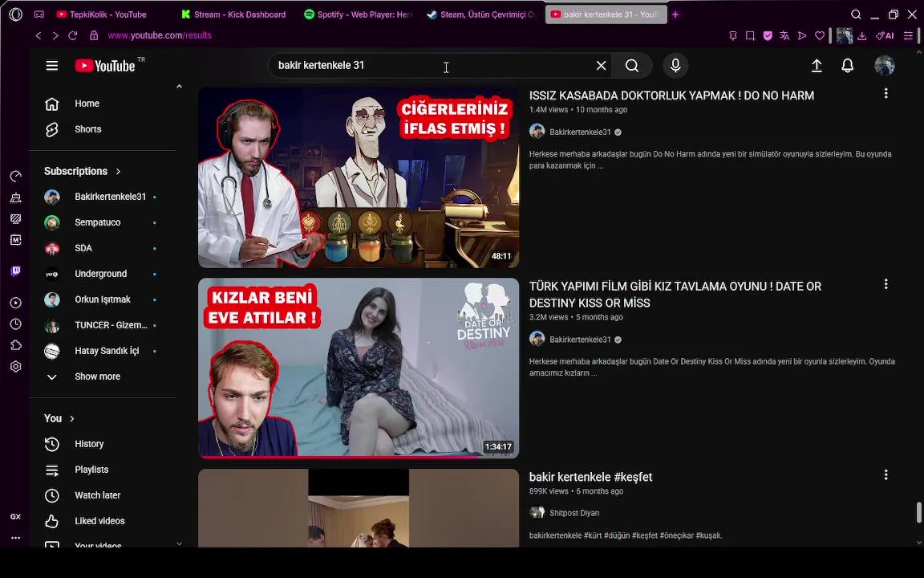The height and width of the screenshot is (578, 924).
Task: Open GX Corner from sidebar
Action: click(16, 516)
